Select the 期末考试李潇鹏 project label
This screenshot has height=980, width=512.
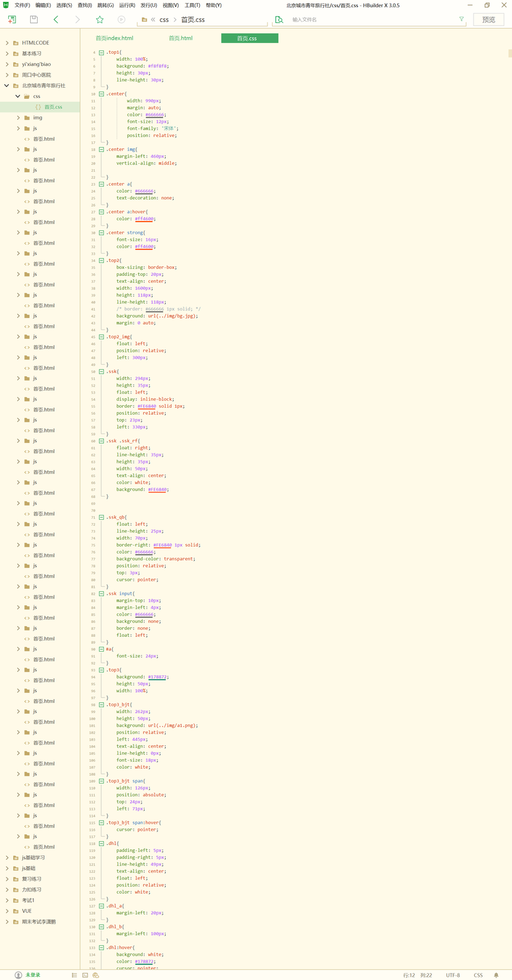[39, 922]
